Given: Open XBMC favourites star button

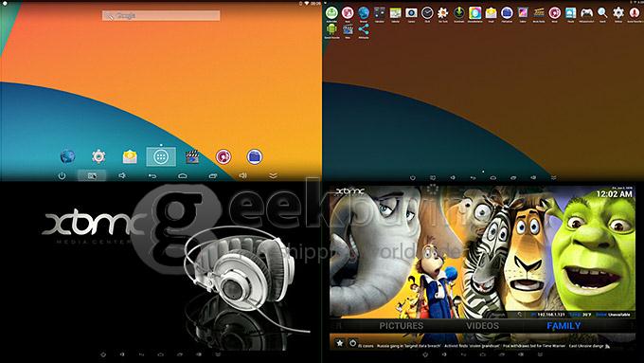Looking at the screenshot, I should (x=340, y=343).
